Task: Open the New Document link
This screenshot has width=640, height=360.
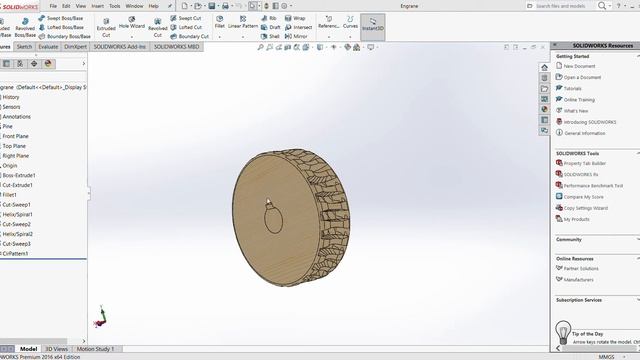Action: click(x=579, y=66)
